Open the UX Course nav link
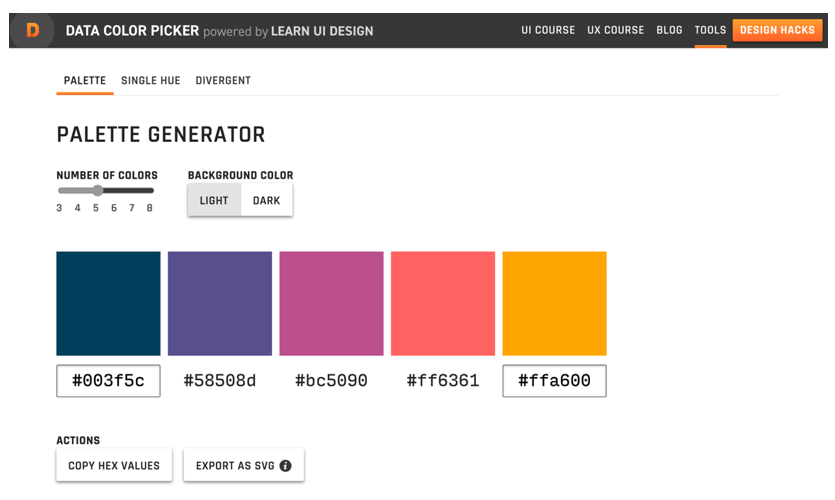This screenshot has height=500, width=835. pyautogui.click(x=615, y=30)
